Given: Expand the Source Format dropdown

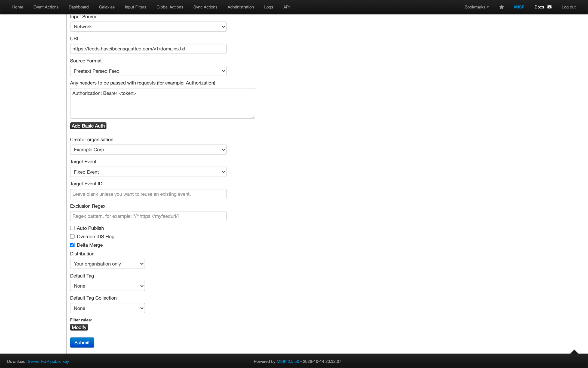Looking at the screenshot, I should 148,71.
